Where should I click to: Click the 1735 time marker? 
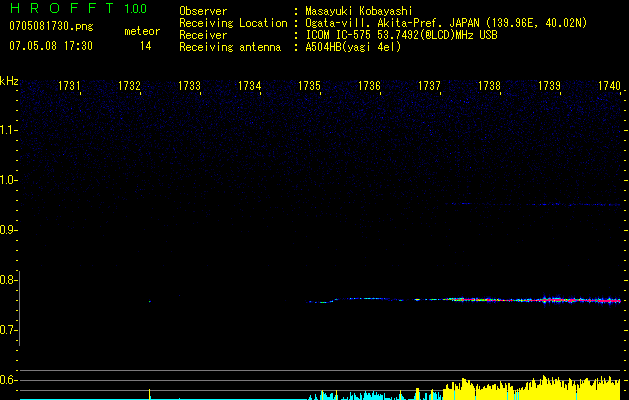pos(310,86)
